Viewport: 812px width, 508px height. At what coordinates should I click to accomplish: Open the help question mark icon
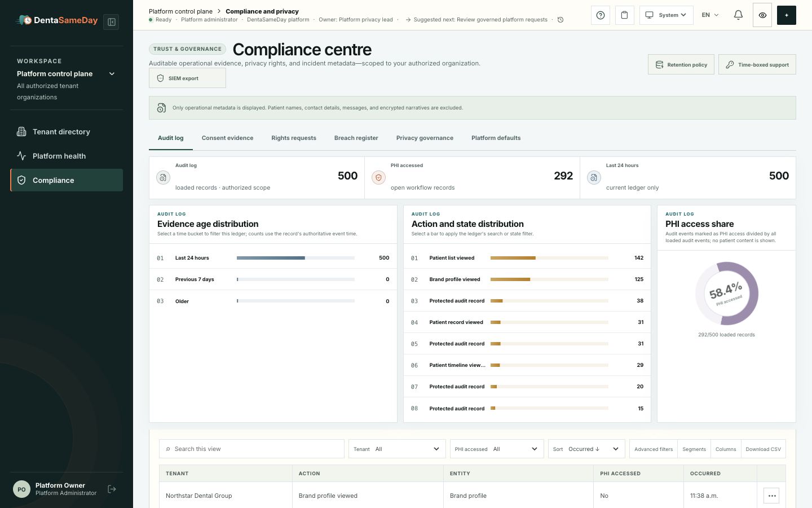(x=601, y=15)
